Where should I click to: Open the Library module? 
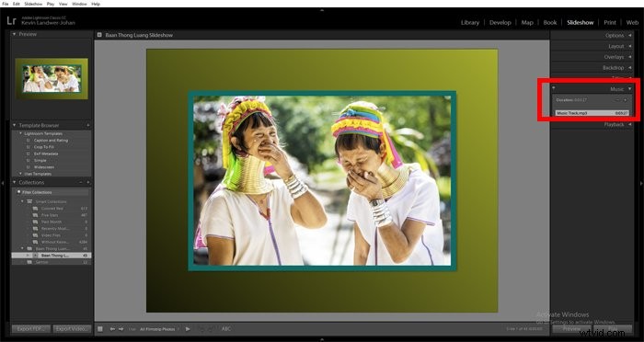(x=470, y=23)
